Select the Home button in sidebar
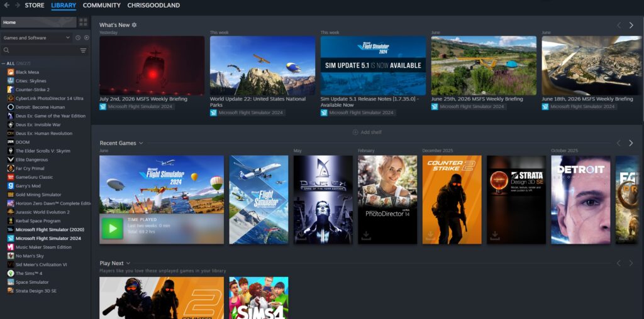Image resolution: width=644 pixels, height=319 pixels. (38, 22)
